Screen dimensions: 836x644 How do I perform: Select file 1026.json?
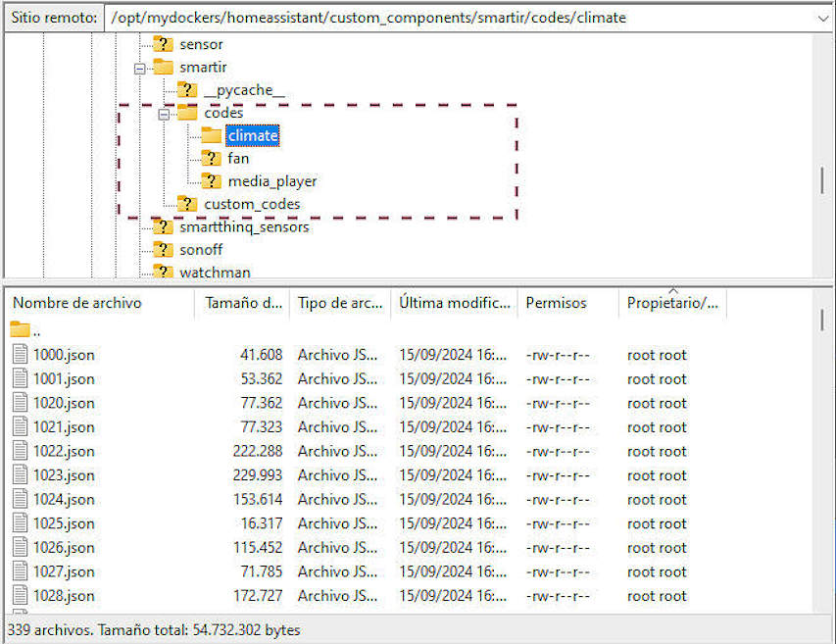pyautogui.click(x=64, y=548)
